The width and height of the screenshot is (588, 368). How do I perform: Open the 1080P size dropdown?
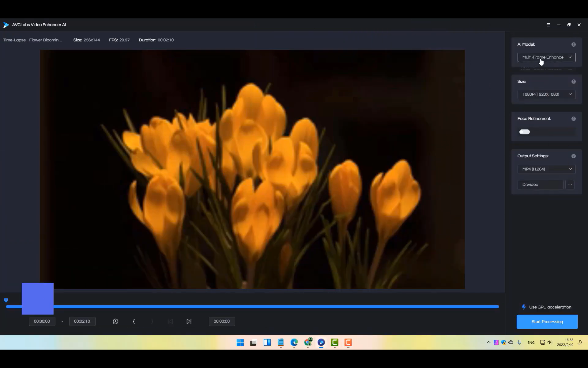point(547,94)
